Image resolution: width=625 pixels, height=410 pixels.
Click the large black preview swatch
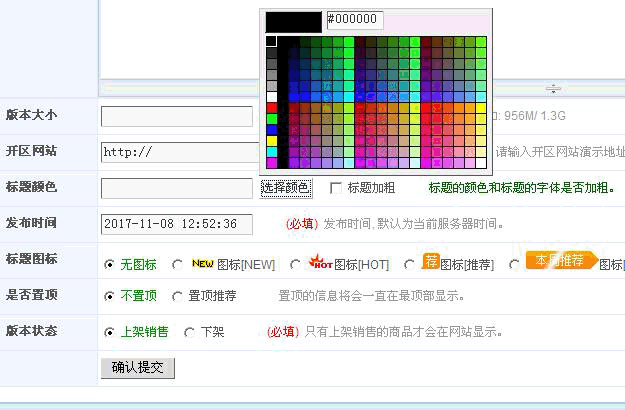(294, 22)
